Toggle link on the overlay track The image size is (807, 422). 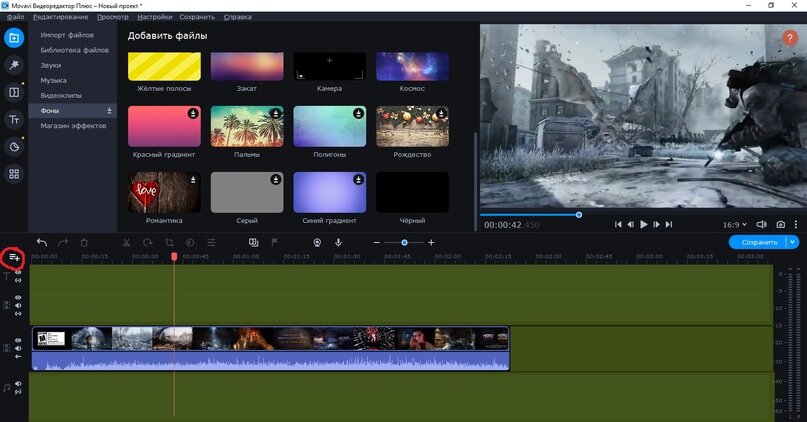pos(18,313)
